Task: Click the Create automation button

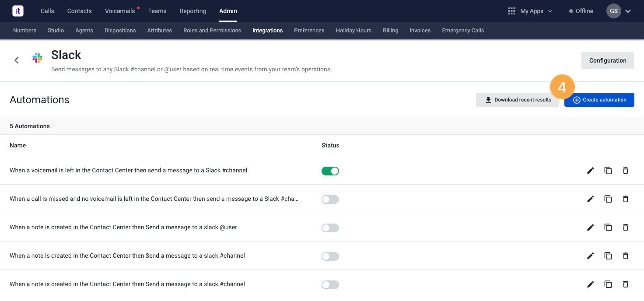Action: click(x=599, y=100)
